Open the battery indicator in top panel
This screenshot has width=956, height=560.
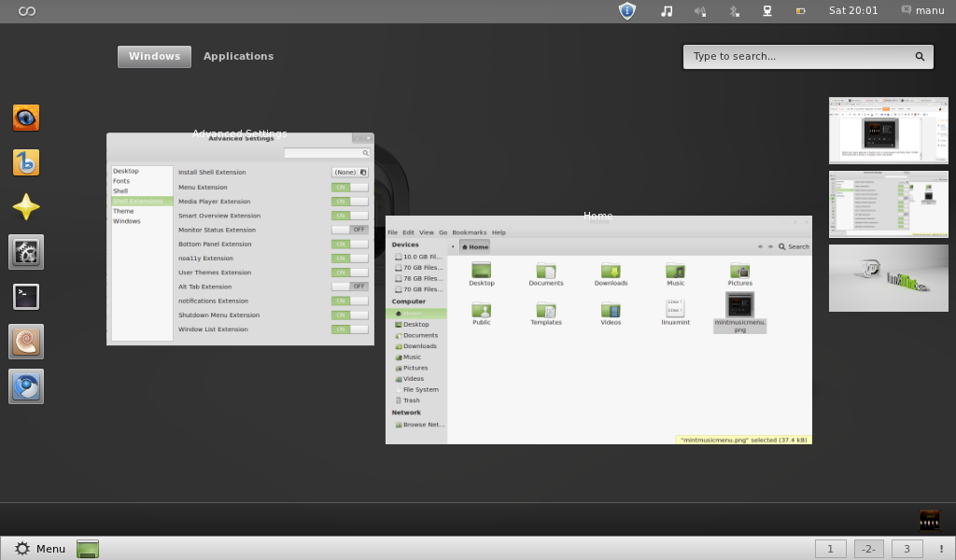point(800,11)
